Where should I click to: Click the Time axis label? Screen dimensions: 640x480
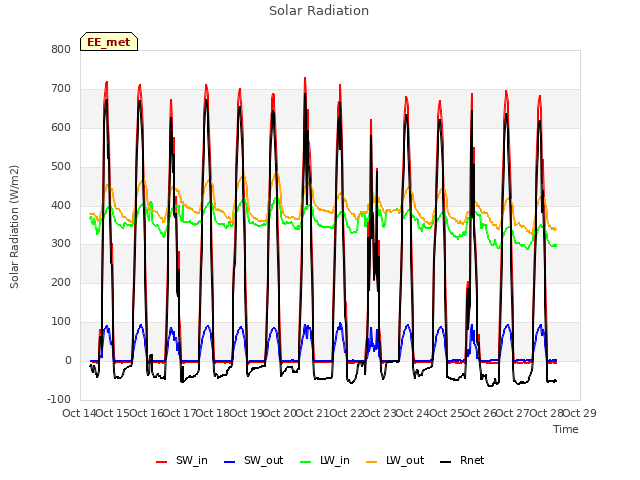[x=566, y=429]
